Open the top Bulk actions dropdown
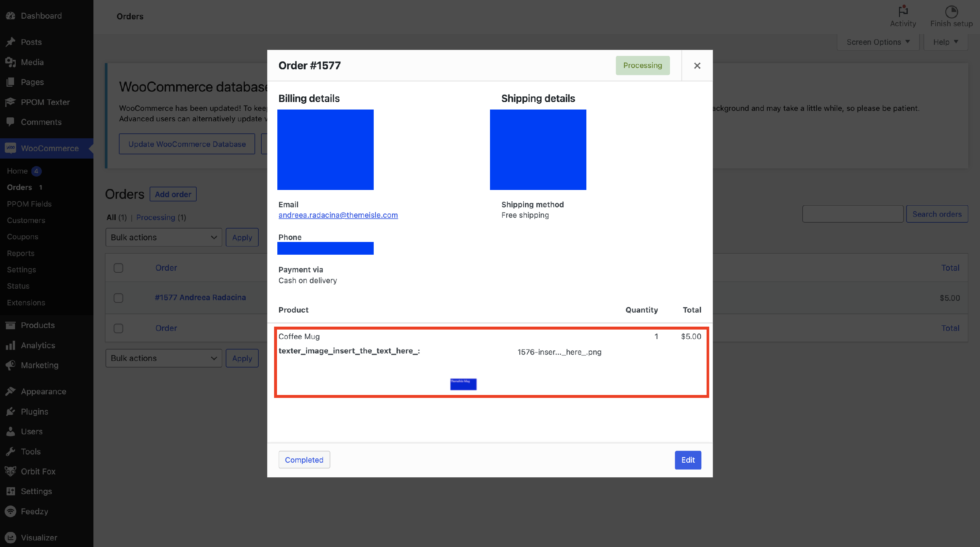 164,237
